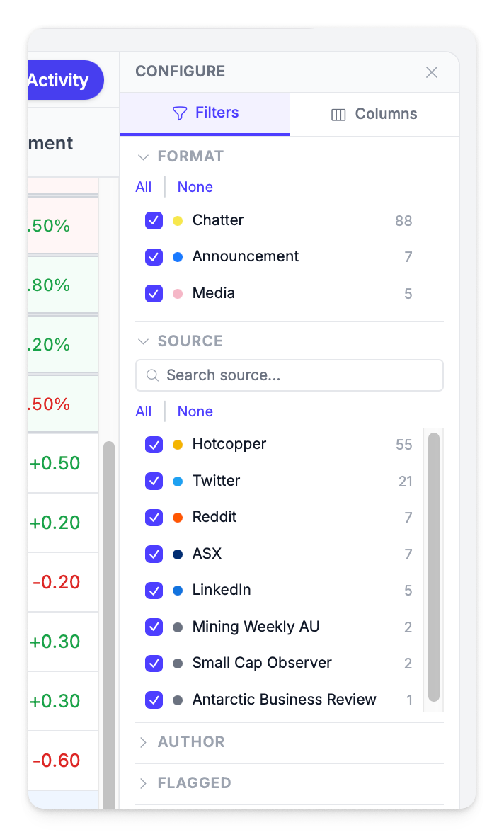Close the Configure panel with X icon
Viewport: 504px width, 837px height.
click(x=432, y=72)
